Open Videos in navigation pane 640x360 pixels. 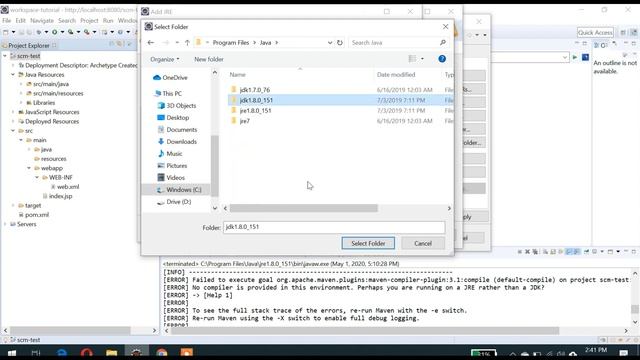[171, 178]
